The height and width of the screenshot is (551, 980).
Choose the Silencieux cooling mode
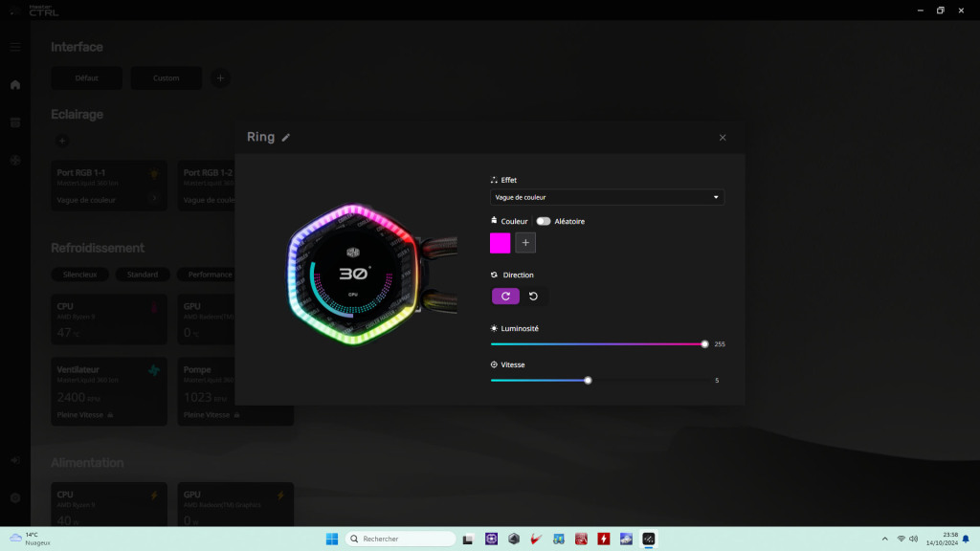click(x=80, y=275)
